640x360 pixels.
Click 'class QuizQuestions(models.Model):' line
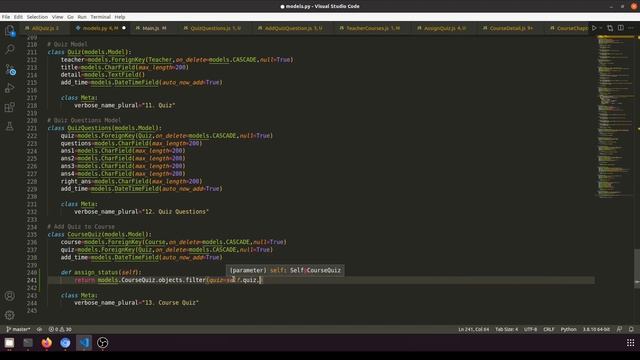(x=104, y=128)
